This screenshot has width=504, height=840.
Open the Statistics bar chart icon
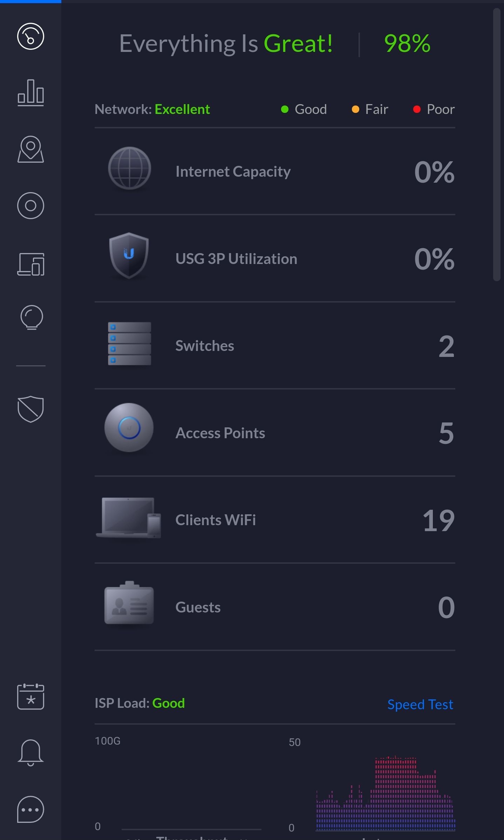point(30,93)
